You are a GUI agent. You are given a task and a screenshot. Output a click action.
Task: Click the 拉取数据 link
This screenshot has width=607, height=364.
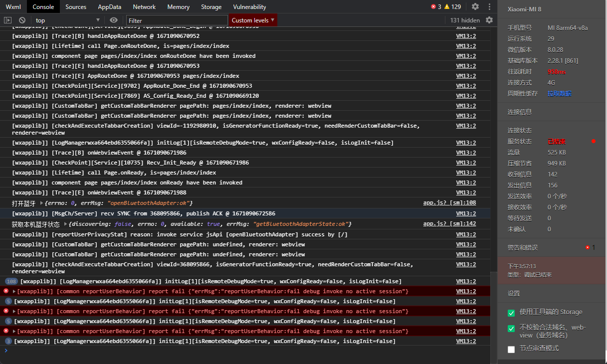[560, 93]
